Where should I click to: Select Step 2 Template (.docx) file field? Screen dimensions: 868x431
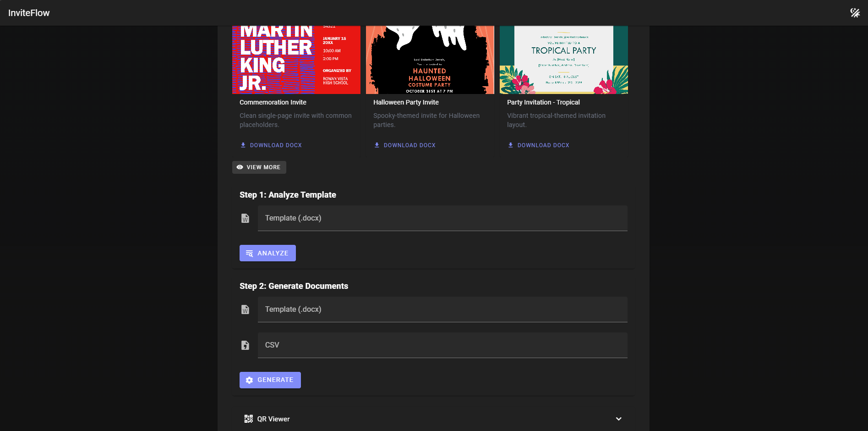click(442, 309)
